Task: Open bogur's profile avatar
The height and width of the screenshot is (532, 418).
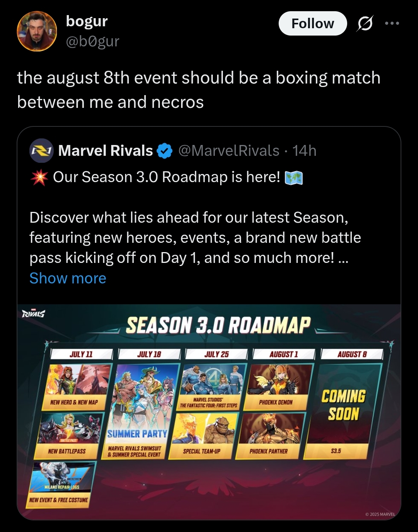Action: [37, 31]
